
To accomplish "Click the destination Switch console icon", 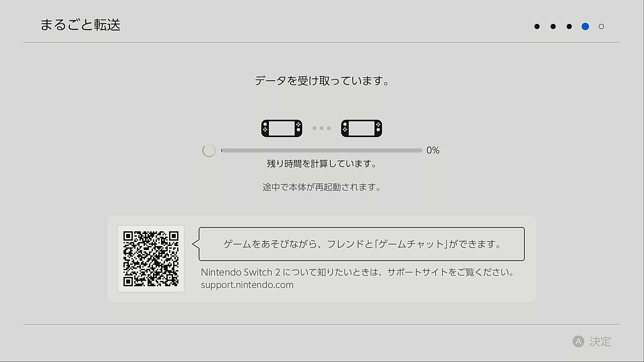I will [x=362, y=128].
